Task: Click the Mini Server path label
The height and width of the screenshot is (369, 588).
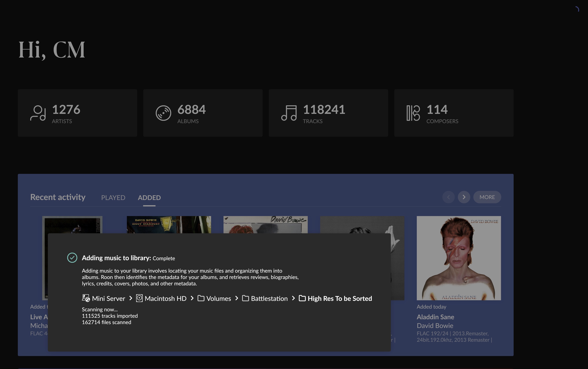Action: 109,299
